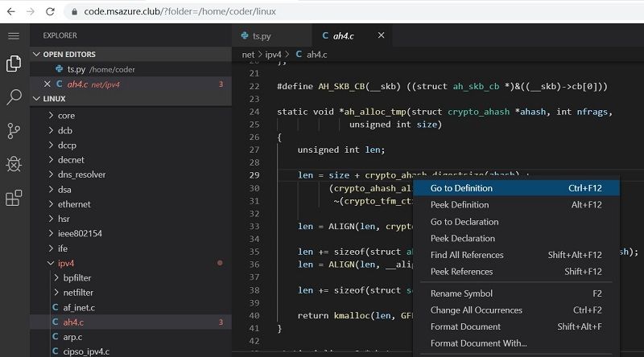Click the browser back arrow
This screenshot has height=357, width=644.
[11, 11]
